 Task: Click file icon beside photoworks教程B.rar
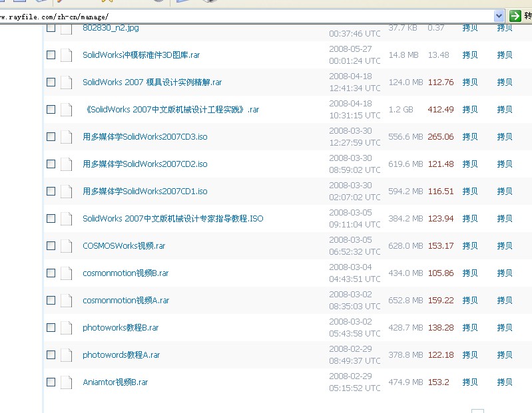66,328
